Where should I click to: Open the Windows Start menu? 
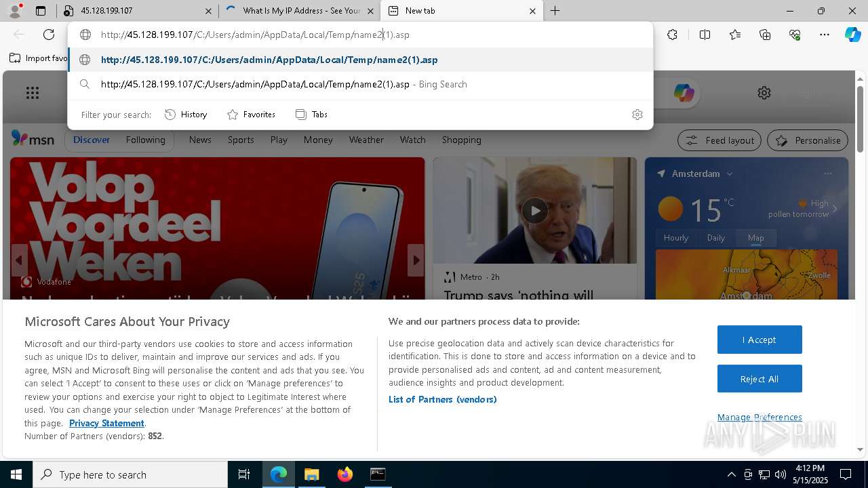16,474
